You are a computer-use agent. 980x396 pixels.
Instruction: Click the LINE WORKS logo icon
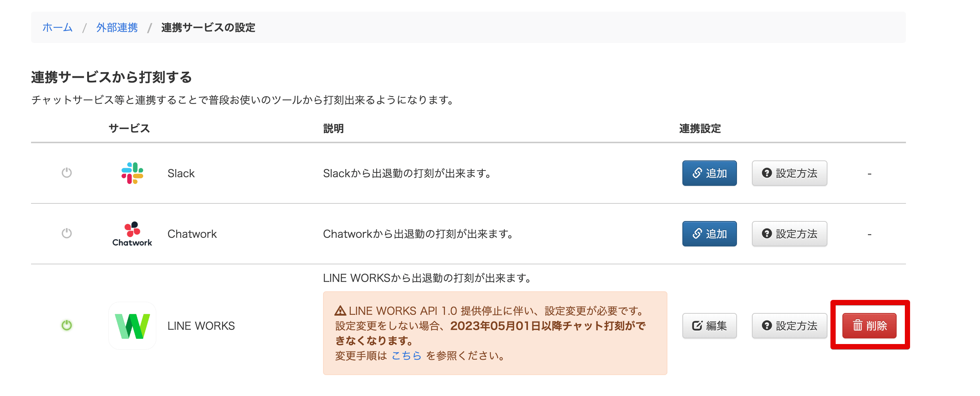click(x=132, y=326)
